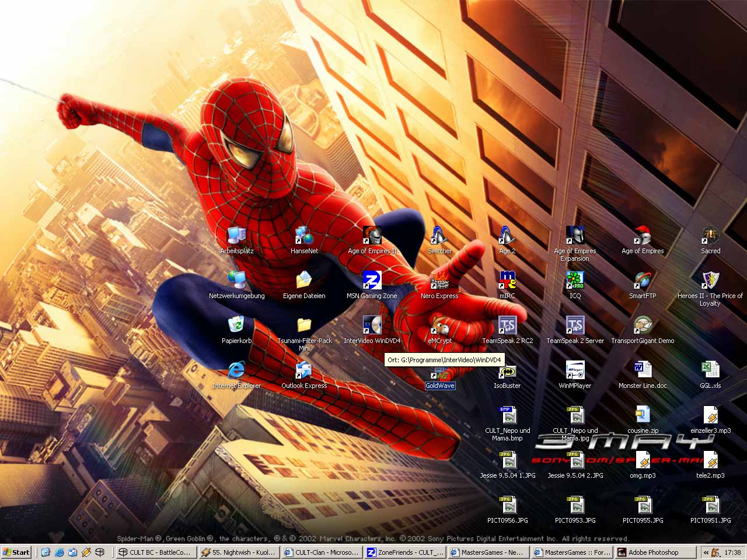This screenshot has width=747, height=560.
Task: Select the PICT0953.JPG image file
Action: coord(575,510)
